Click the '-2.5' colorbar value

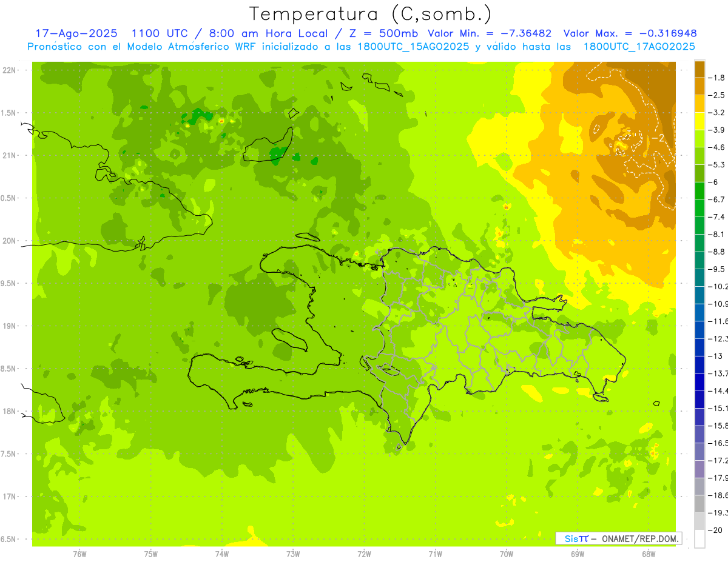(x=716, y=95)
